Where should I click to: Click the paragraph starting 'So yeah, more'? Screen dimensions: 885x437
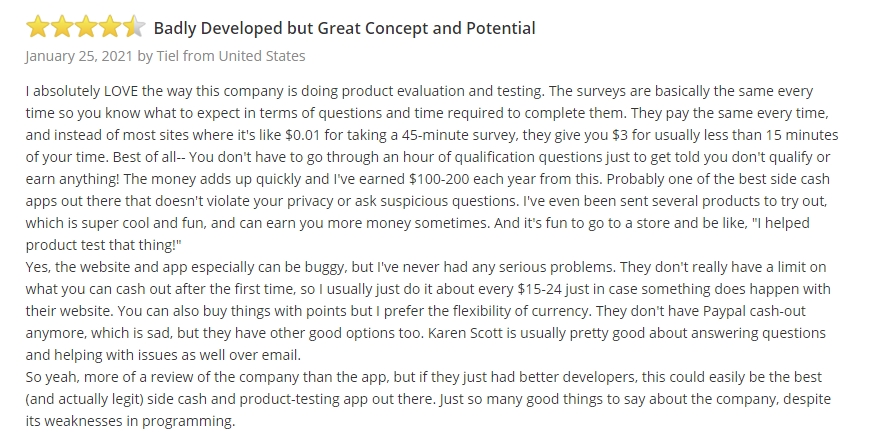pyautogui.click(x=428, y=399)
